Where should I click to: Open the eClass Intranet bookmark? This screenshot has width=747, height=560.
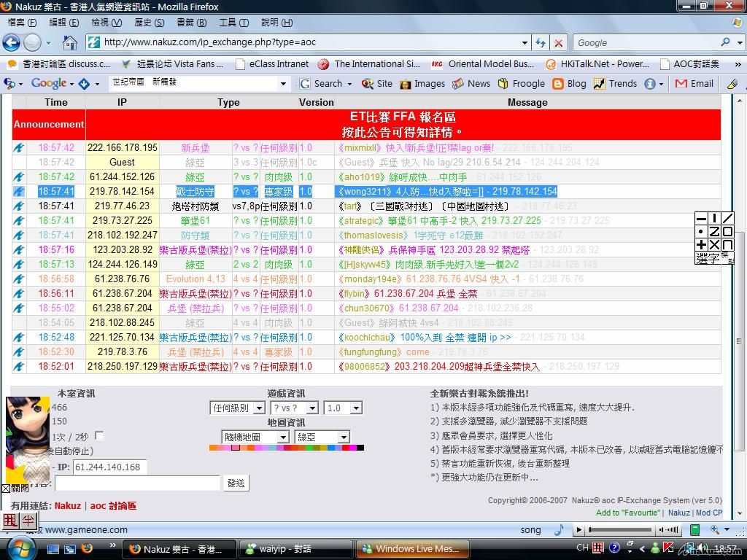tap(273, 64)
